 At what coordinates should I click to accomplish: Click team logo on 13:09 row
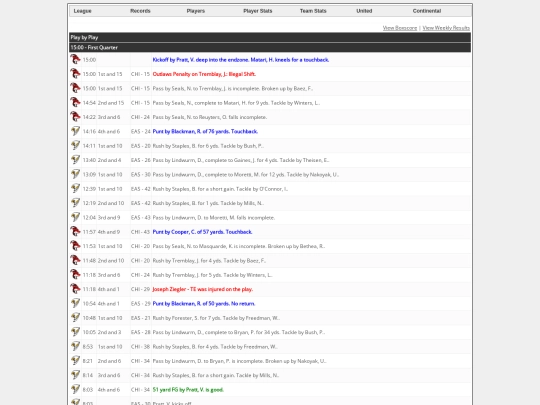click(75, 174)
